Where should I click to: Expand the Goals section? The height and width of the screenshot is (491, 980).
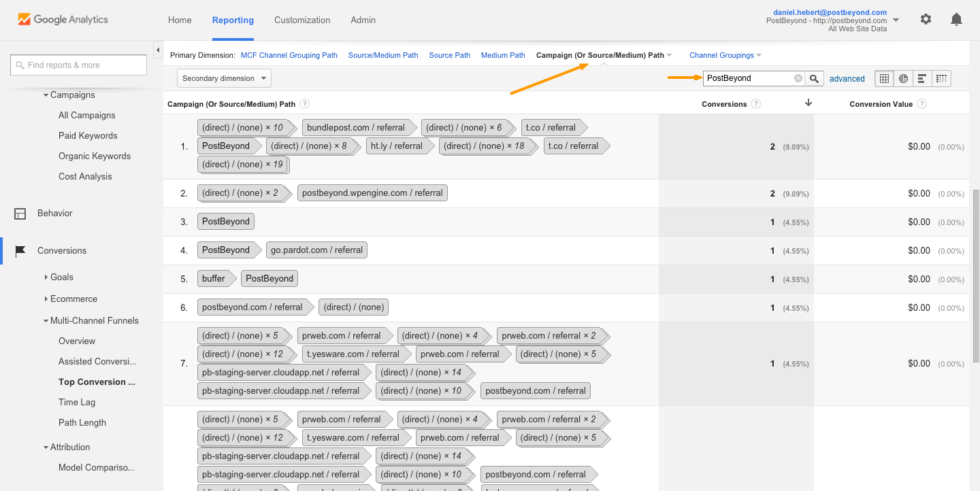pos(46,277)
